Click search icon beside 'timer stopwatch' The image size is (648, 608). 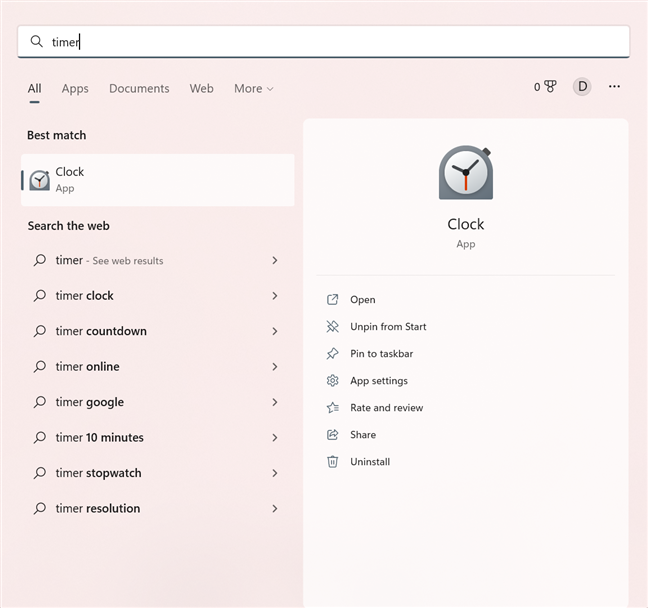click(x=40, y=473)
